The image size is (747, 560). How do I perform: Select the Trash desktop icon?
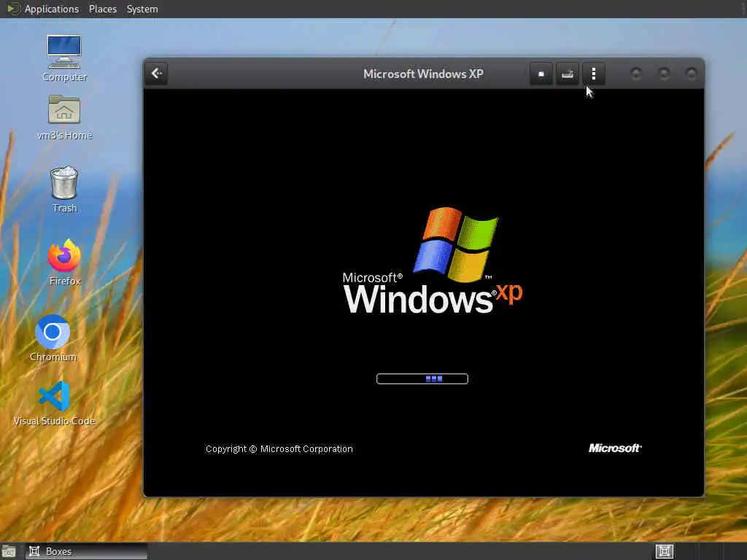coord(64,189)
